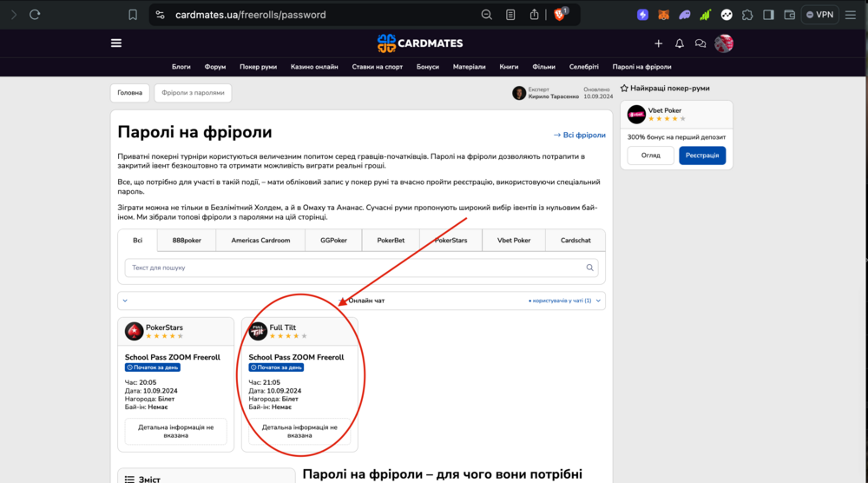Image resolution: width=868 pixels, height=483 pixels.
Task: Open the Full Tilt freeroll card
Action: pos(299,357)
